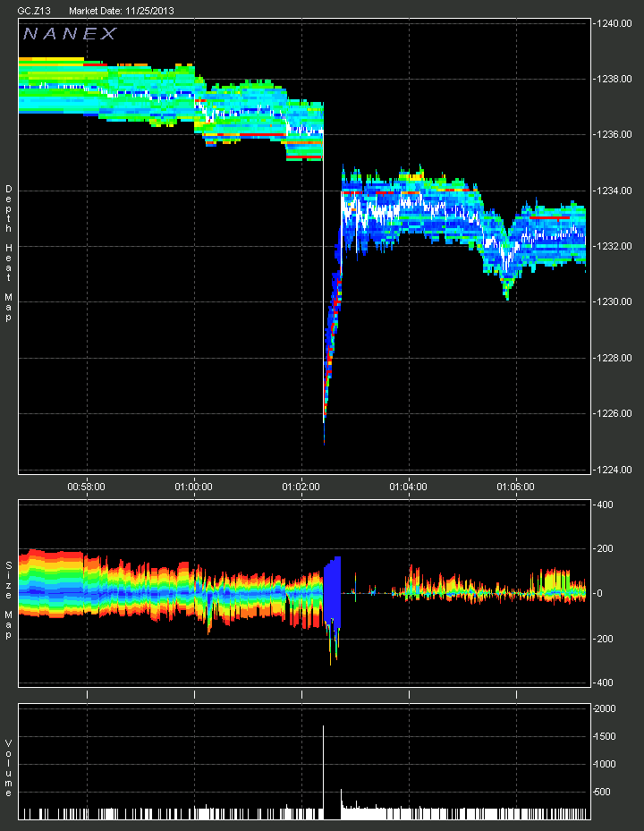Select the 01:06:00 time axis label
The image size is (644, 831).
516,487
